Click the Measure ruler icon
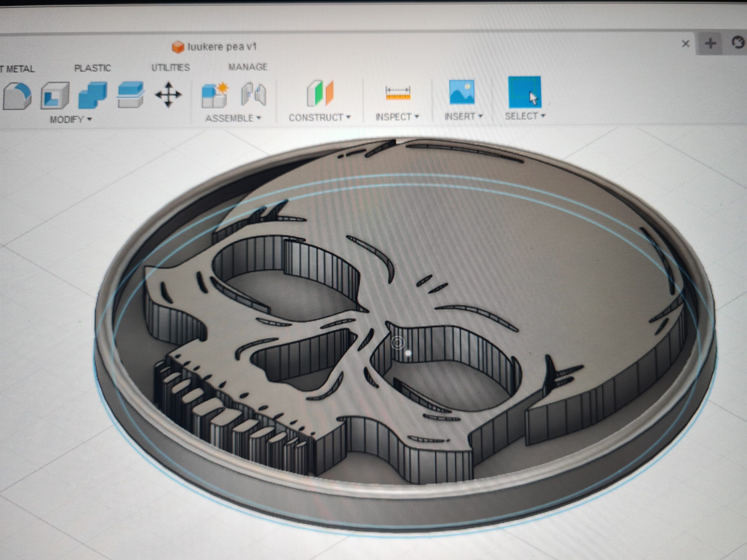 coord(398,92)
